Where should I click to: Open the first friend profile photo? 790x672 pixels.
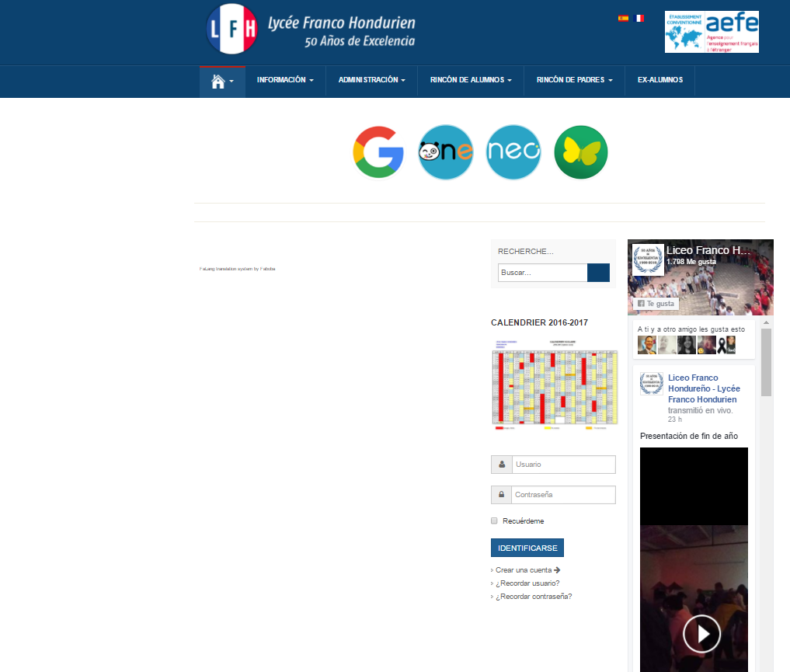[x=647, y=345]
